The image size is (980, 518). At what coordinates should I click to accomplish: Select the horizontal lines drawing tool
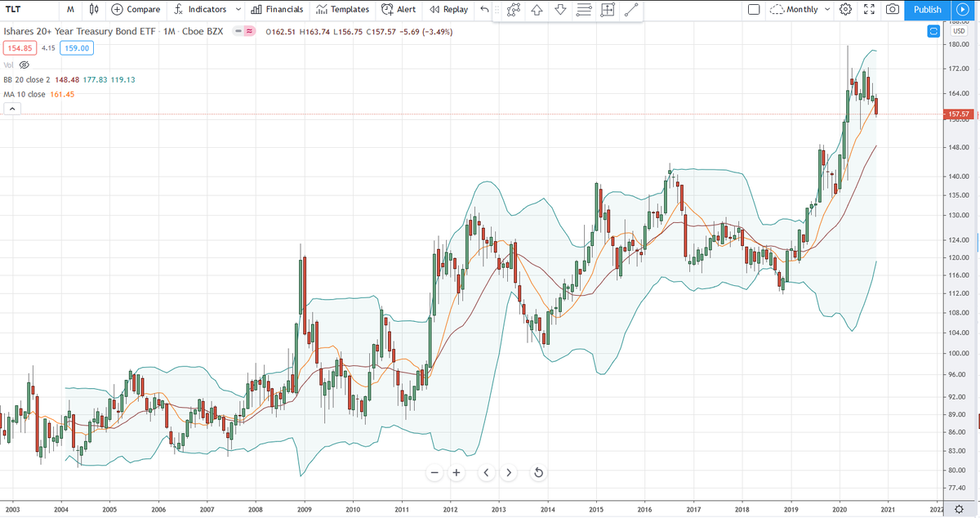click(x=584, y=11)
